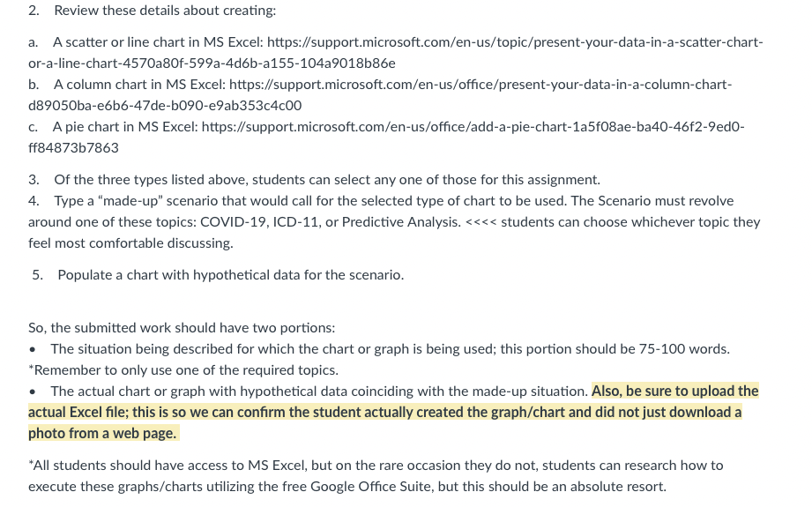Image resolution: width=812 pixels, height=507 pixels.
Task: Click the 'd89050ba-e6b6-47de-b090-e9ab353c4c00' URL continuation
Action: pos(165,106)
